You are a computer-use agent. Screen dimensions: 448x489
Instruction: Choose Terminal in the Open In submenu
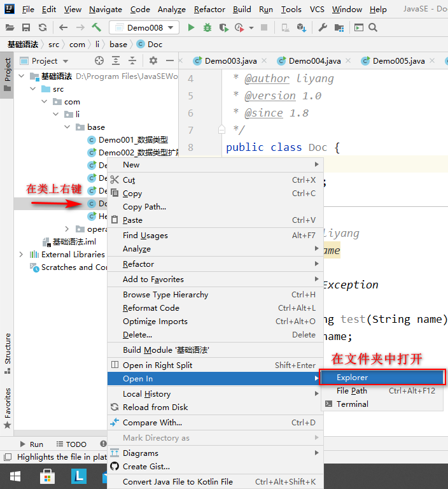(382, 404)
